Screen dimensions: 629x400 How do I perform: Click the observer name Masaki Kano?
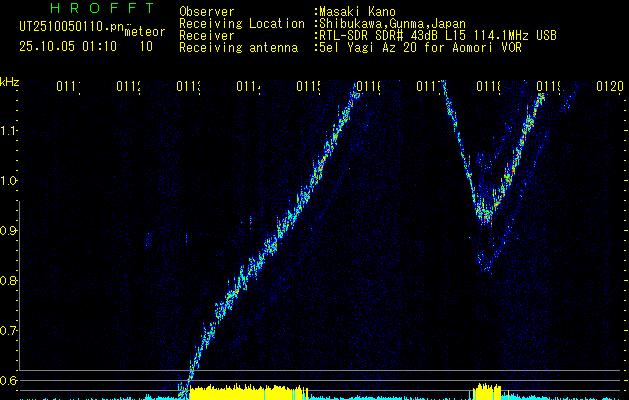pyautogui.click(x=357, y=12)
